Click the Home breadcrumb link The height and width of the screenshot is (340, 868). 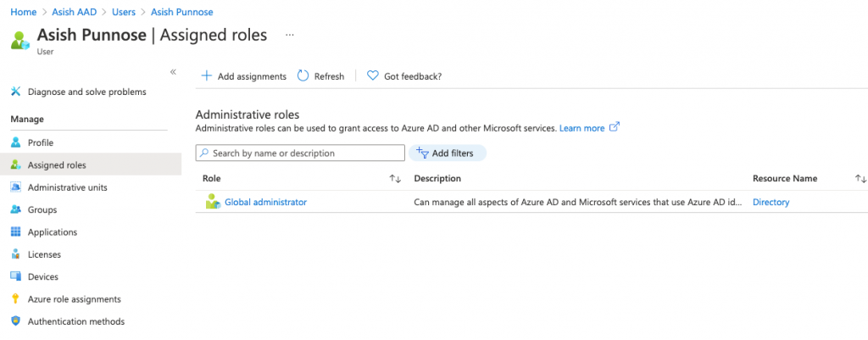coord(23,12)
